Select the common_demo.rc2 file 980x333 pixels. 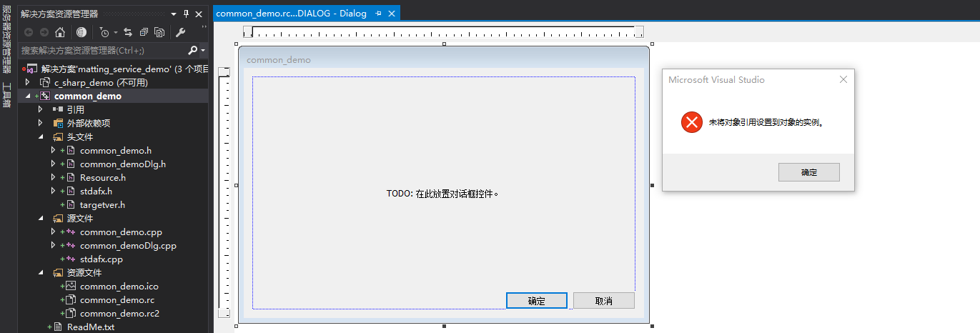(119, 314)
